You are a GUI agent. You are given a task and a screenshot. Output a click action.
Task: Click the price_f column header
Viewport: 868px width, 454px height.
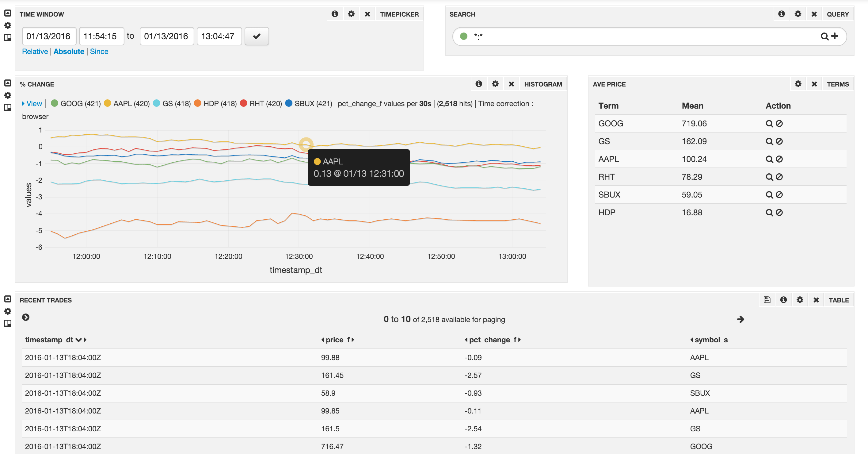click(337, 340)
